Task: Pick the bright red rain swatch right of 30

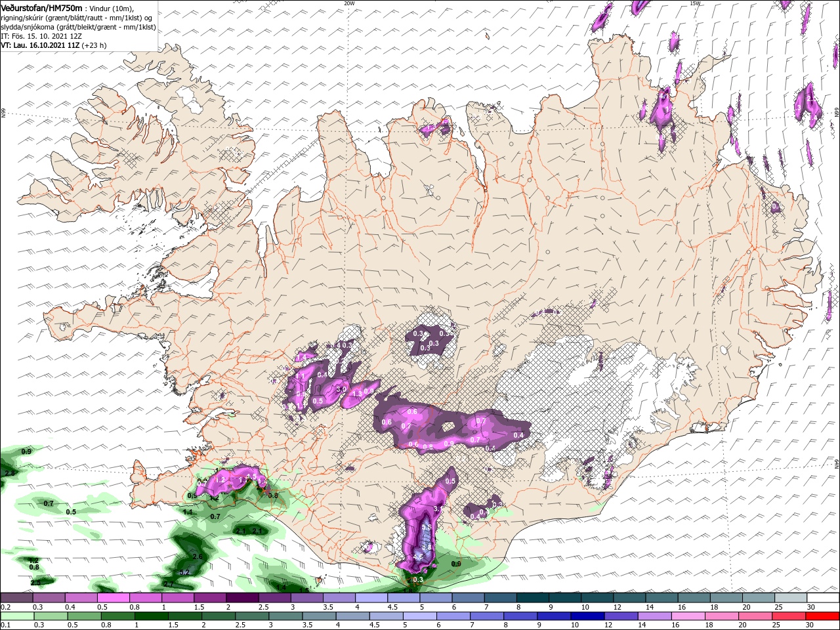Action: coord(824,616)
